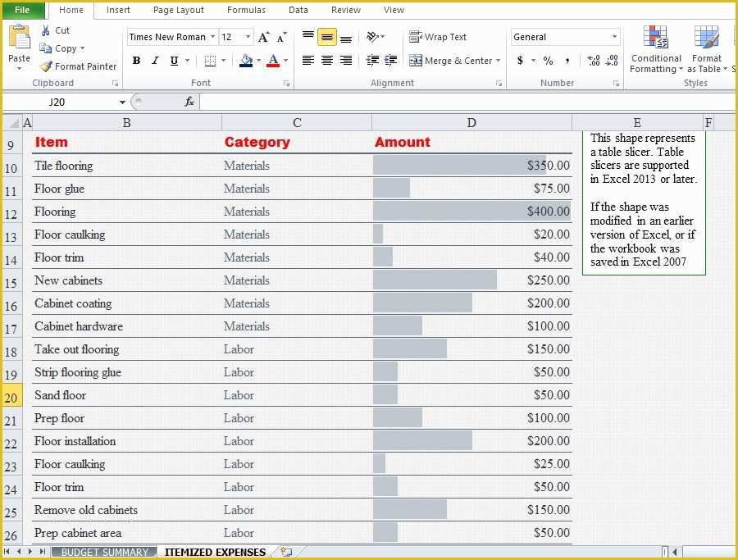Switch to View tab
This screenshot has height=560, width=738.
(x=394, y=10)
